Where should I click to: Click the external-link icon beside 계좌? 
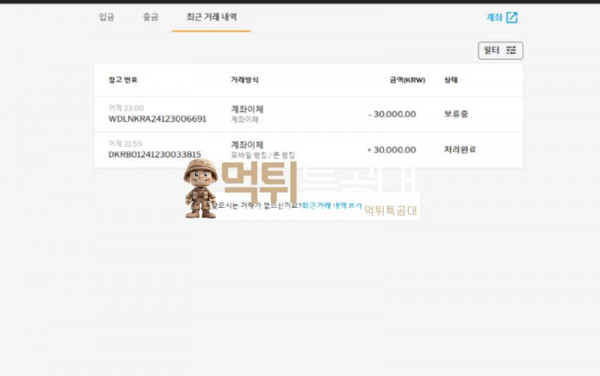click(512, 17)
